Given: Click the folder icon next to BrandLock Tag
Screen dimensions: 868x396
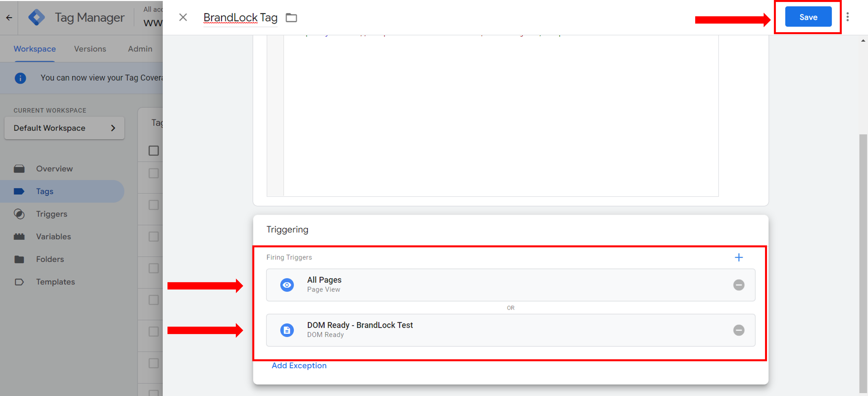Looking at the screenshot, I should [x=291, y=17].
